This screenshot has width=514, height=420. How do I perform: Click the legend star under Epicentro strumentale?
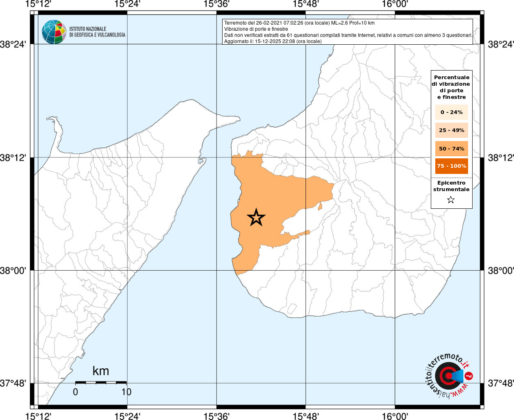[x=451, y=200]
